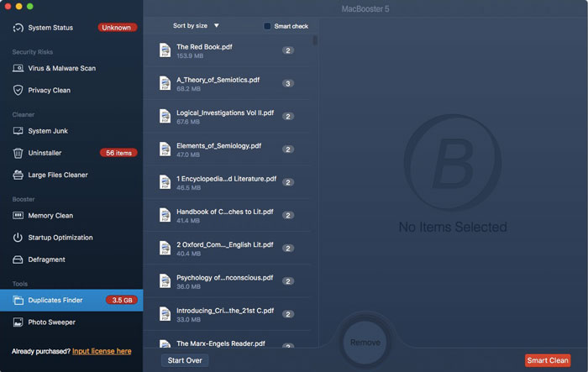
Task: Click the Large Files Cleaner icon
Action: click(18, 175)
